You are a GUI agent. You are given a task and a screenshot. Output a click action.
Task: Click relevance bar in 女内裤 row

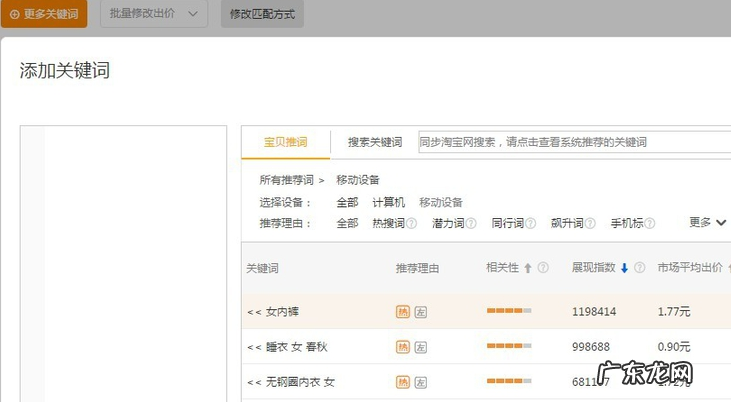[509, 311]
